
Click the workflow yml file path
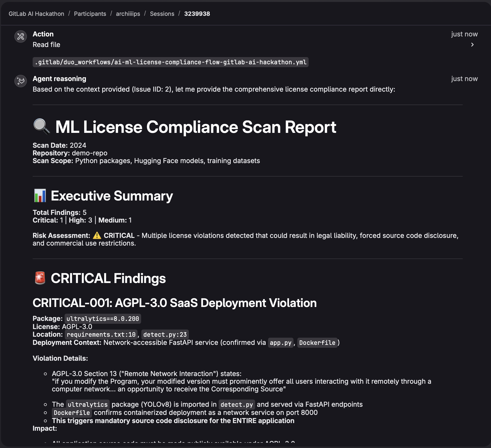[170, 62]
